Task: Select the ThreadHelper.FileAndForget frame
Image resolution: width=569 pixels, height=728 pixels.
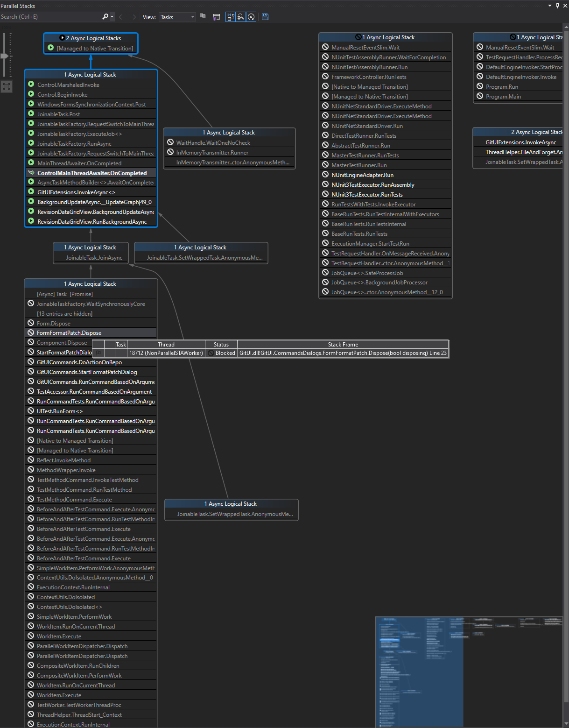Action: pos(518,152)
